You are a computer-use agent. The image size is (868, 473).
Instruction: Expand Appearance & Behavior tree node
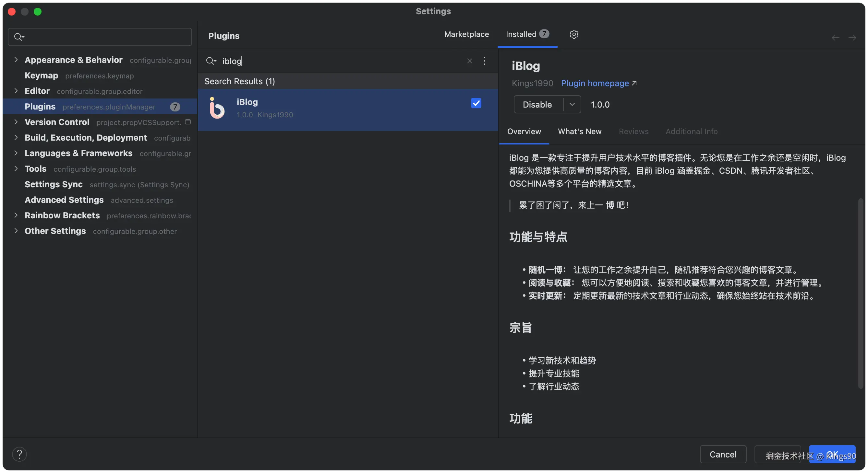(x=16, y=60)
